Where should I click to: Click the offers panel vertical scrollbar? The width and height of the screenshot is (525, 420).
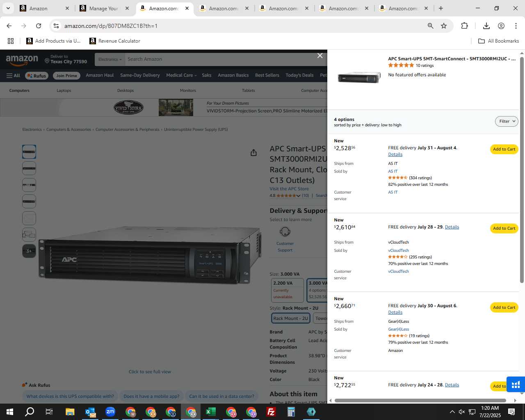pyautogui.click(x=522, y=170)
